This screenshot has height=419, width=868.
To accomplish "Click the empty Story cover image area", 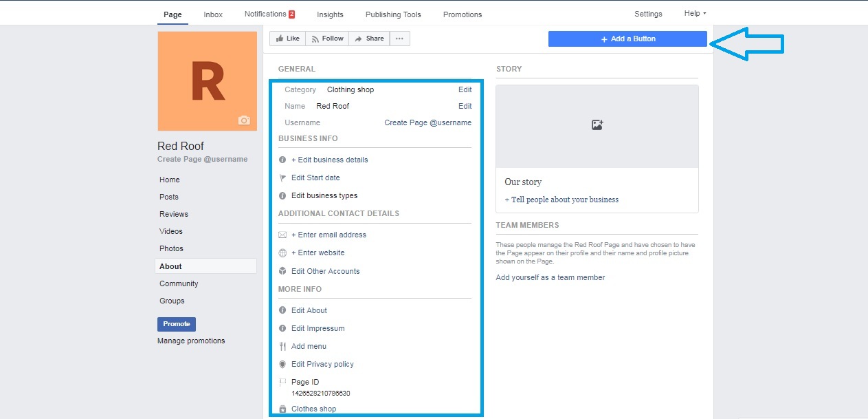I will 597,127.
